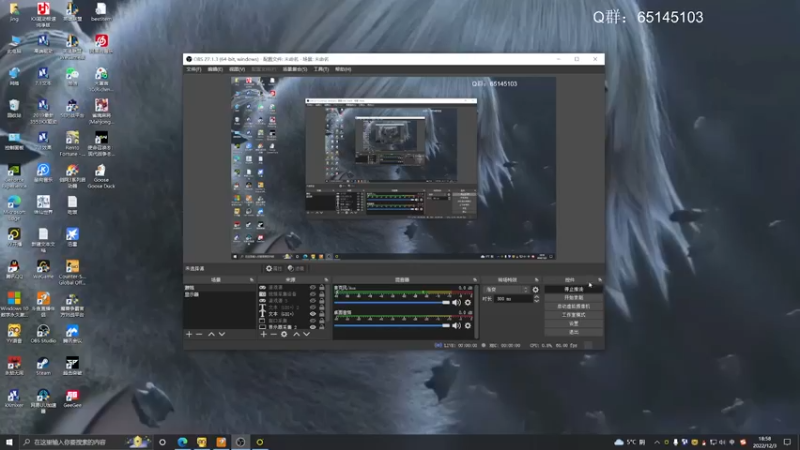Viewport: 800px width, 450px height.
Task: Select the Goose Goose Duck desktop icon
Action: [x=101, y=176]
